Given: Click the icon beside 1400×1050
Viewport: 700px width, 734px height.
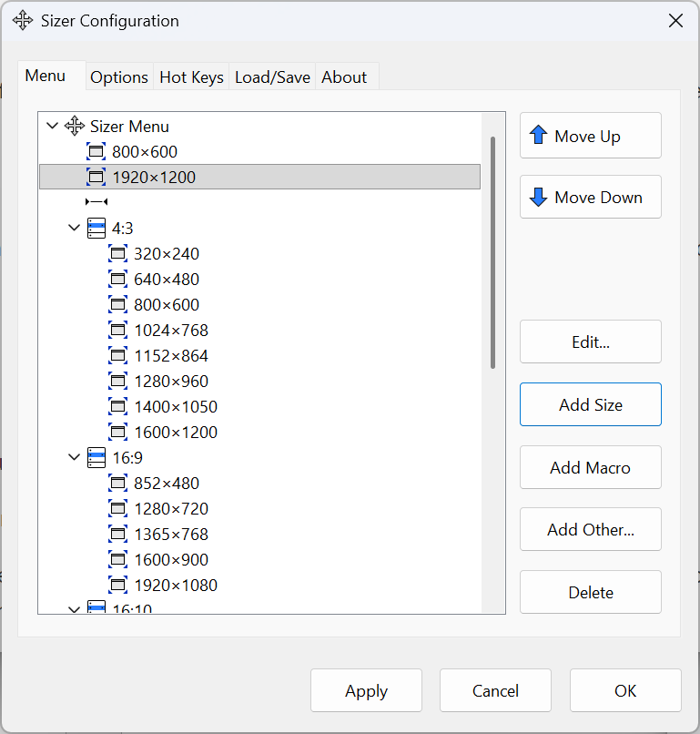Looking at the screenshot, I should point(118,407).
